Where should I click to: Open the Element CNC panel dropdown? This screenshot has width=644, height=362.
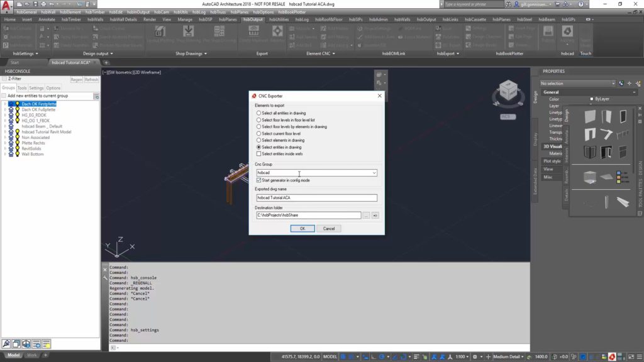(x=320, y=53)
